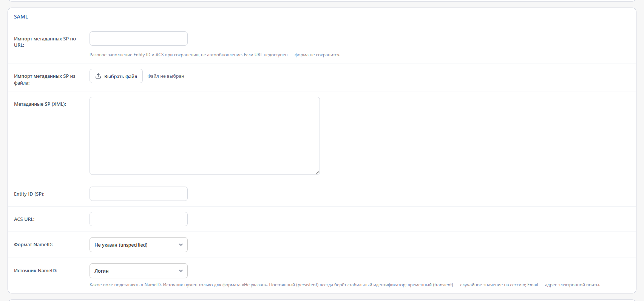
Task: Focus the ACS URL input field
Action: (x=139, y=219)
